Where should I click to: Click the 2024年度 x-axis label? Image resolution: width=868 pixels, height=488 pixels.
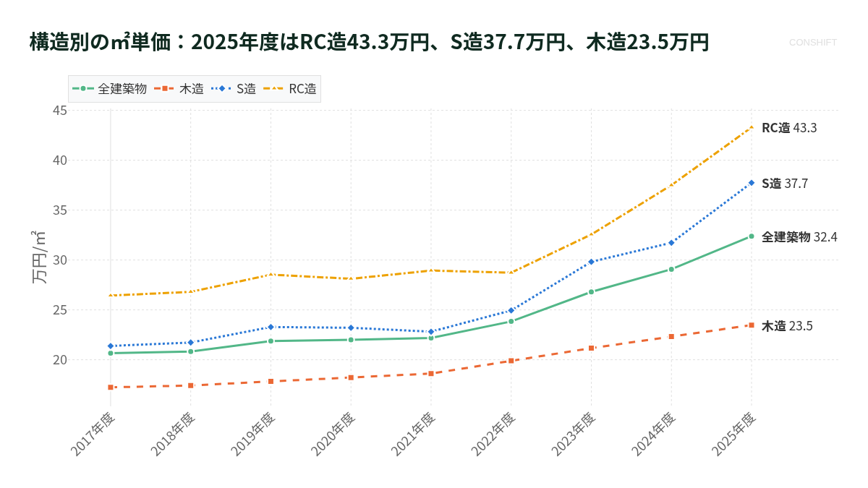pos(654,434)
